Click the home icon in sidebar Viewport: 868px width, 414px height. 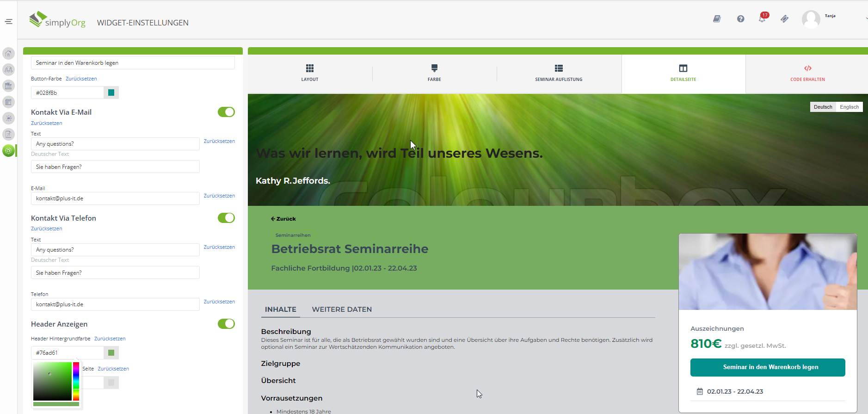click(8, 54)
